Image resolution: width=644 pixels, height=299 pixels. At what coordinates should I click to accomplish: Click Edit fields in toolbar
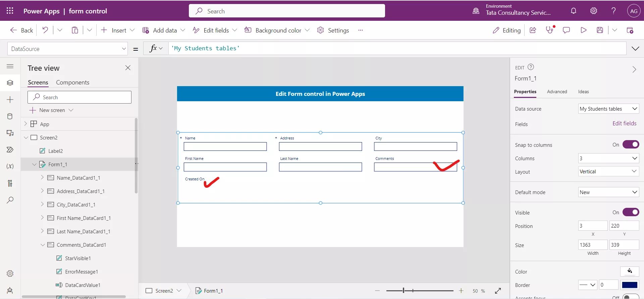click(x=215, y=30)
